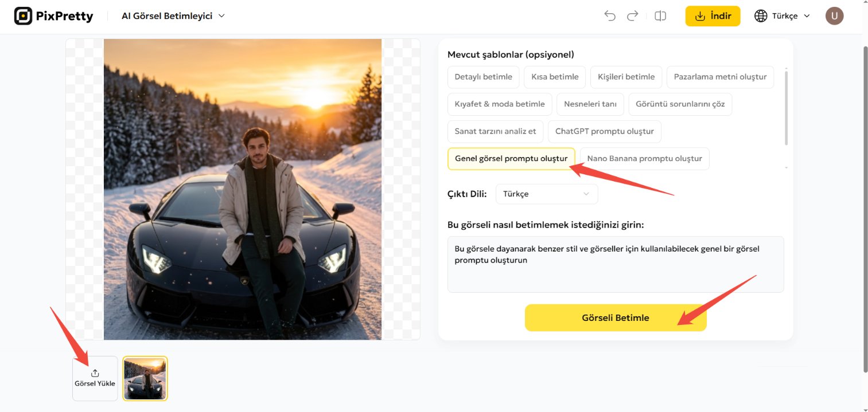
Task: Open the Türkçe dropdown in the header
Action: 782,15
